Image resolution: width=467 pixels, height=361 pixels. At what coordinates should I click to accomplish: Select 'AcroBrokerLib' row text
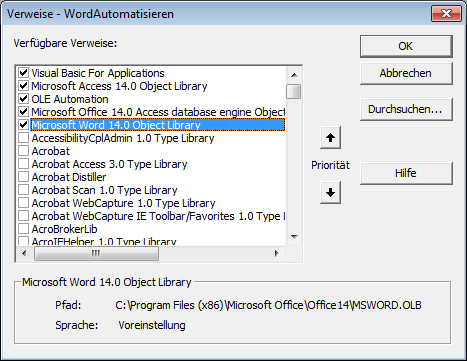click(x=64, y=229)
